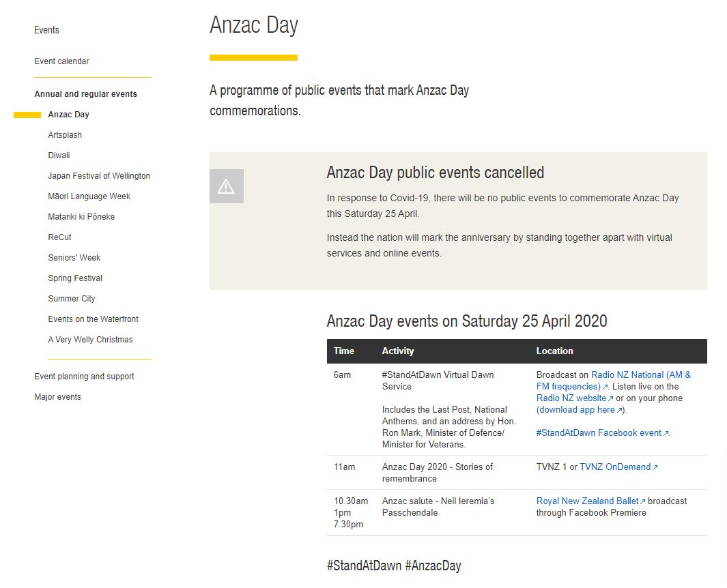Open A Very Welly Christmas page

pyautogui.click(x=90, y=339)
